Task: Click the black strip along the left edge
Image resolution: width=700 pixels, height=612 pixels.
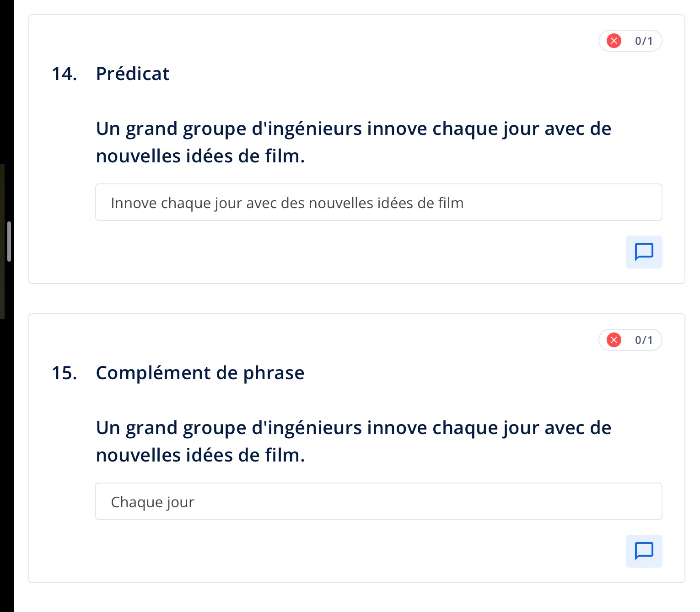Action: tap(6, 457)
